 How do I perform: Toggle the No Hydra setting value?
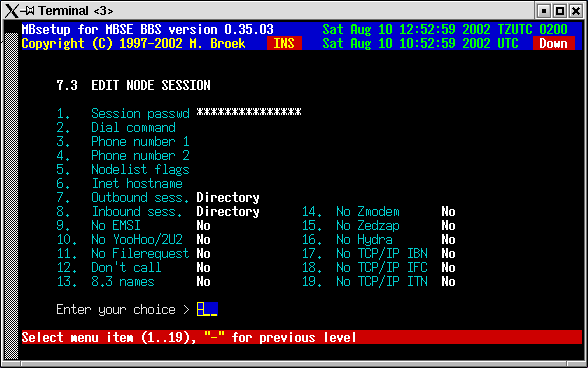coord(448,239)
